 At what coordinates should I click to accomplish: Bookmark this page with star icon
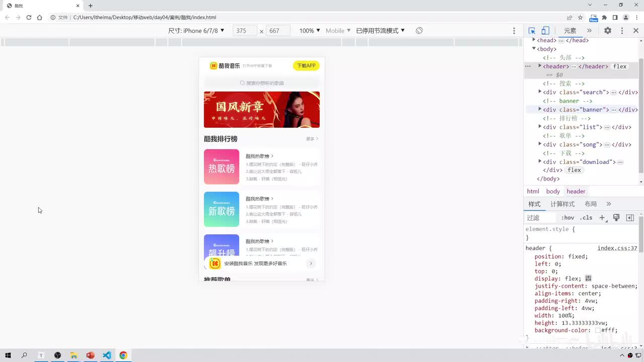[580, 17]
